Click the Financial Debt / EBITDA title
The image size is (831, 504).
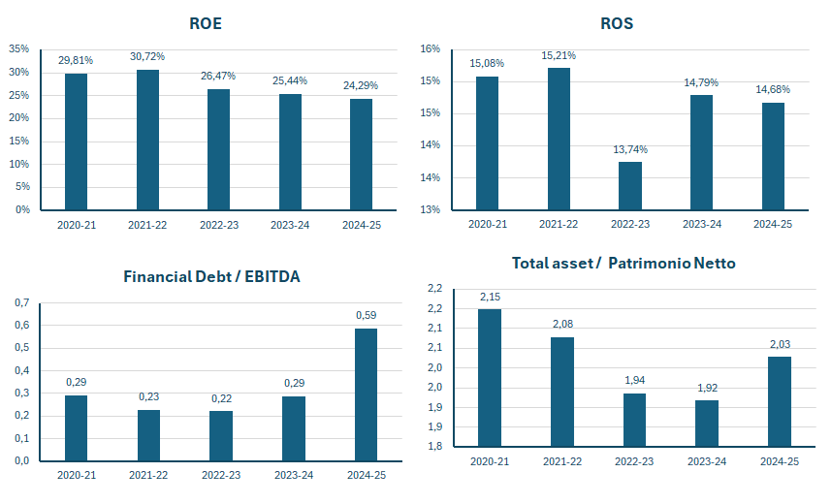tap(211, 276)
